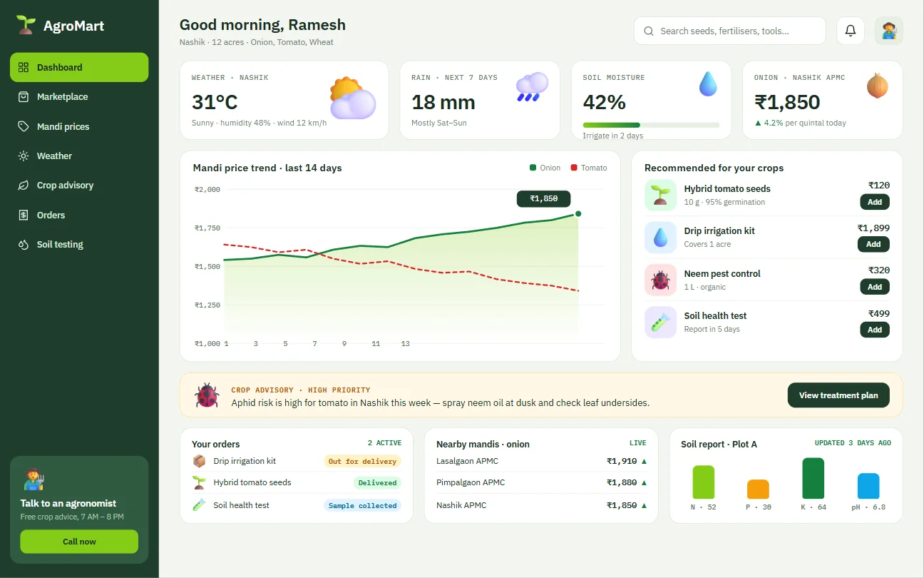Click the soil moisture water drop icon
Viewport: 924px width, 578px height.
coord(708,83)
